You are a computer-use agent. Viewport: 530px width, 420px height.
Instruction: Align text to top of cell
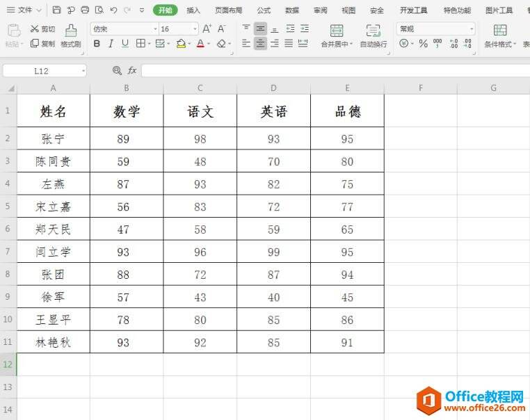click(246, 29)
